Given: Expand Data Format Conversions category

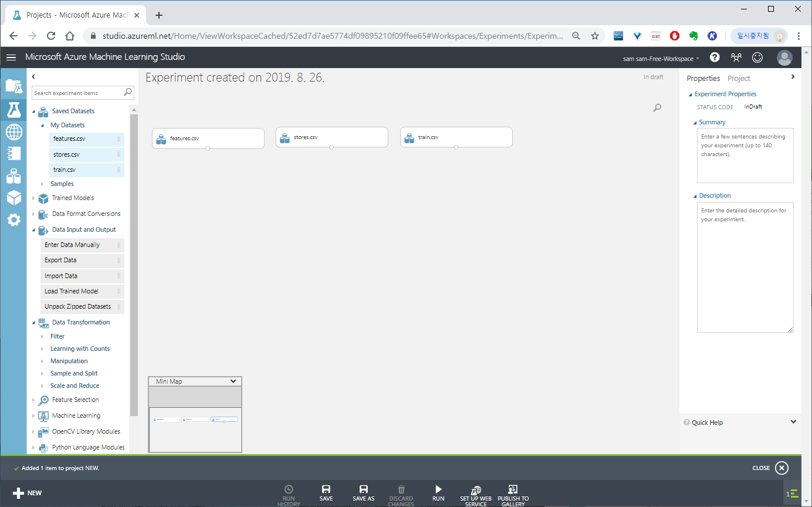Looking at the screenshot, I should (33, 214).
